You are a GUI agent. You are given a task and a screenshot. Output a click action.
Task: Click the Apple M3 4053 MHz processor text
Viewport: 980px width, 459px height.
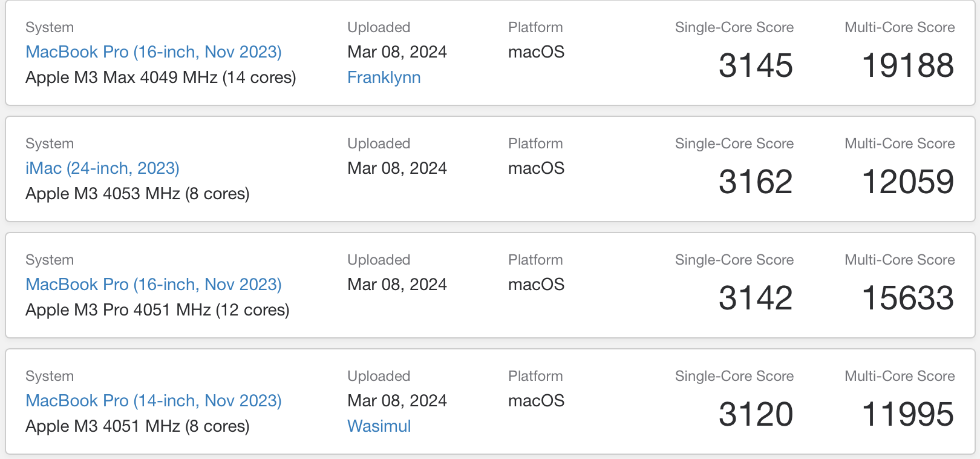(137, 194)
